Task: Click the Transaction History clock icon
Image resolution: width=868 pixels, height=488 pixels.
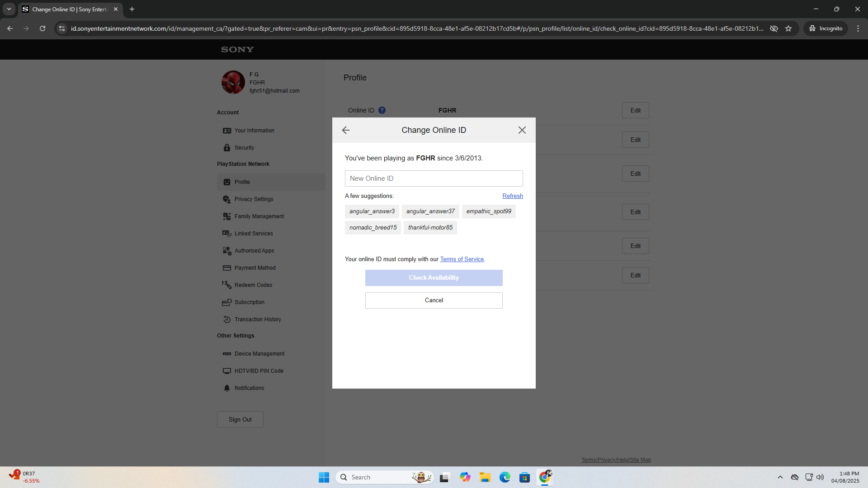Action: [227, 319]
